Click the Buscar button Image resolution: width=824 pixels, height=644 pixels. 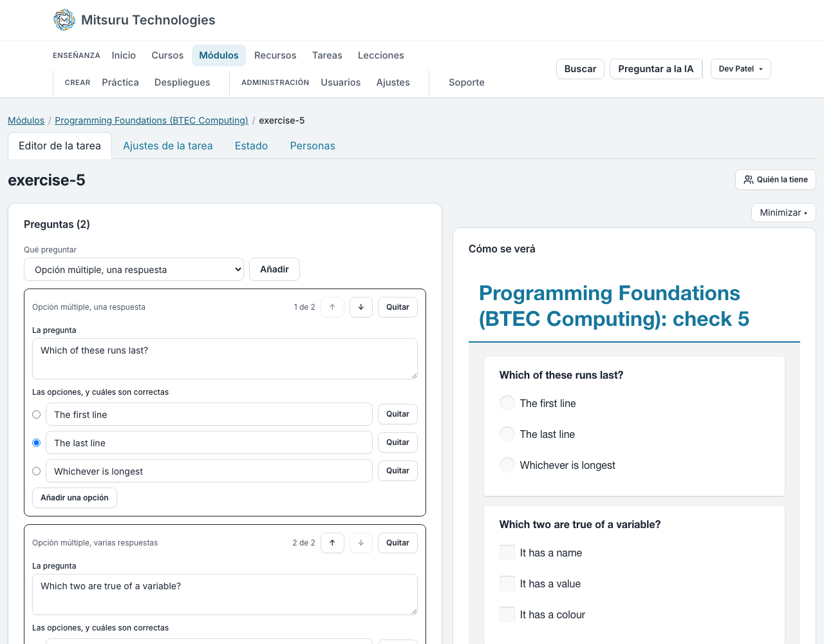click(580, 69)
